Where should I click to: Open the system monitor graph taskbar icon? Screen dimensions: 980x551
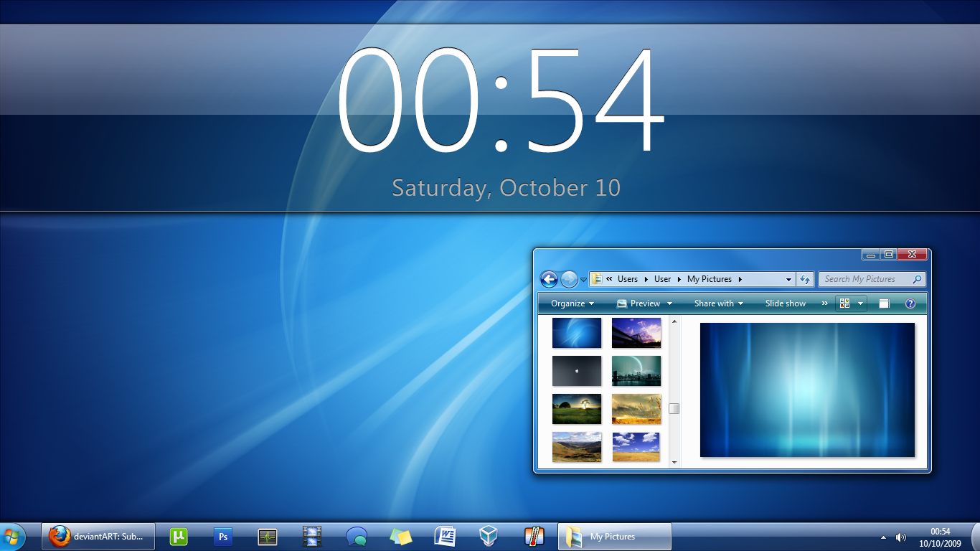[x=268, y=536]
